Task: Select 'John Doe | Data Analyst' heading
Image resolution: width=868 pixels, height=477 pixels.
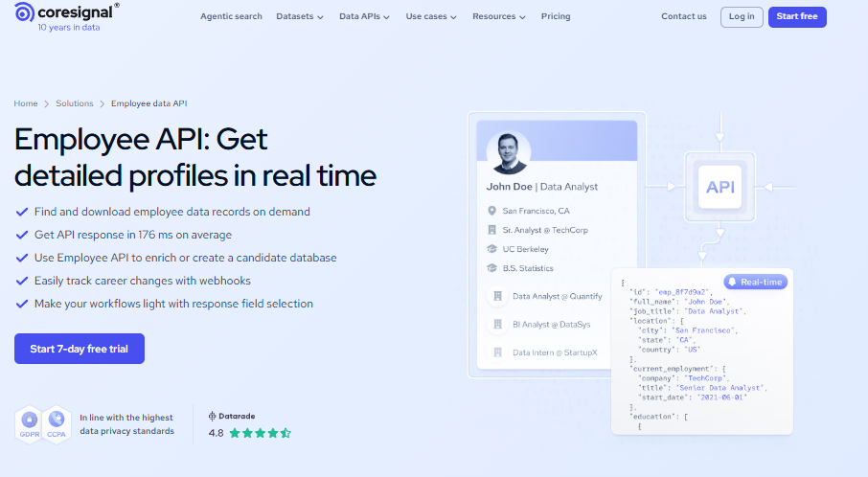Action: point(542,187)
